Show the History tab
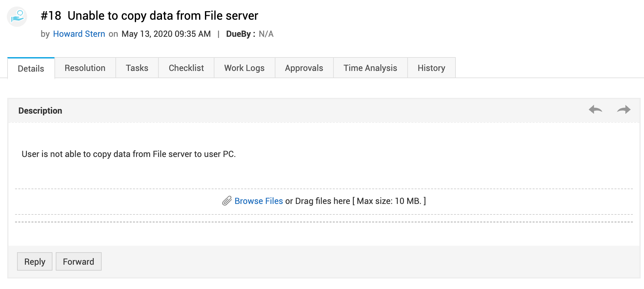 tap(431, 68)
